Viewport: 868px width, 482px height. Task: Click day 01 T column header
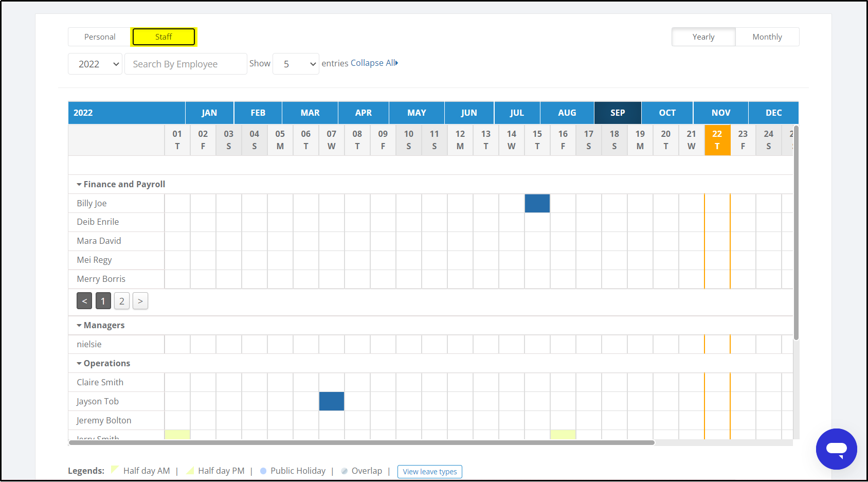click(177, 140)
